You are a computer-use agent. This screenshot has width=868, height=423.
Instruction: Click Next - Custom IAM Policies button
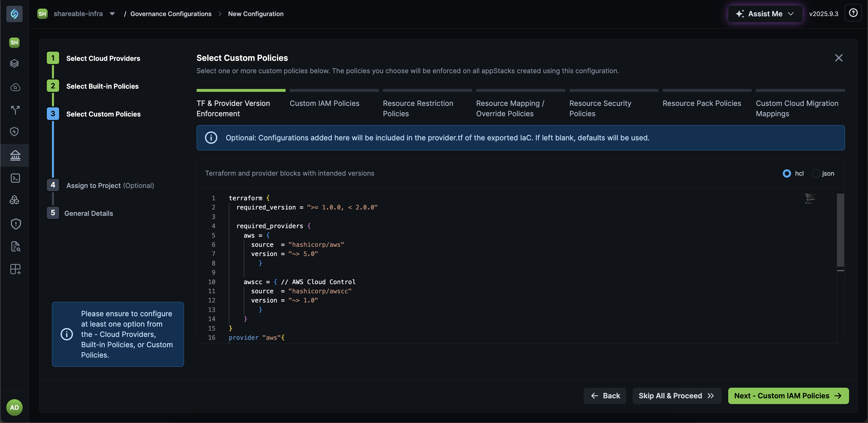click(788, 396)
